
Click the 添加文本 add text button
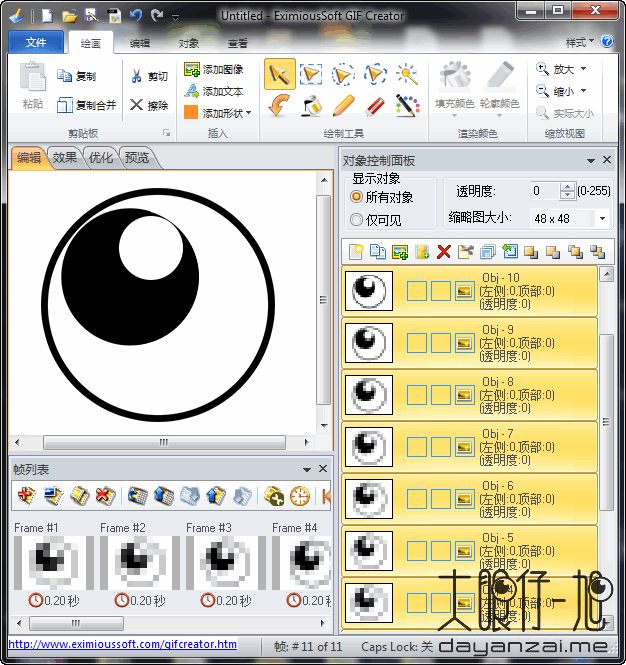coord(214,91)
